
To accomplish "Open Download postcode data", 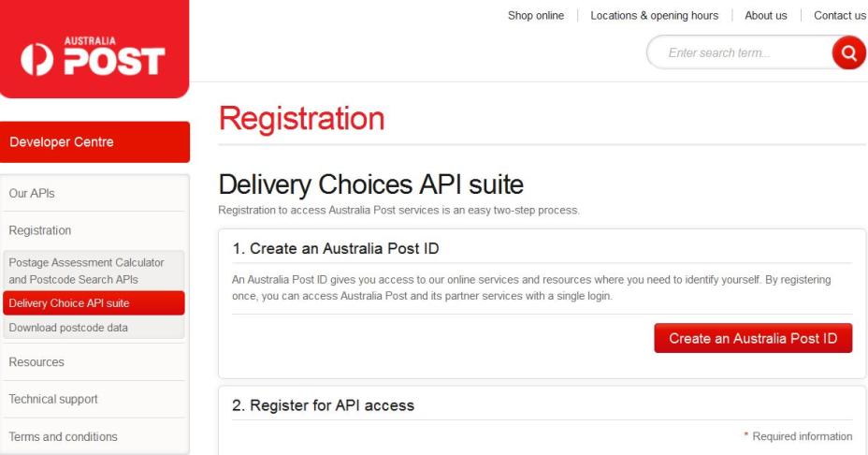I will pos(94,328).
